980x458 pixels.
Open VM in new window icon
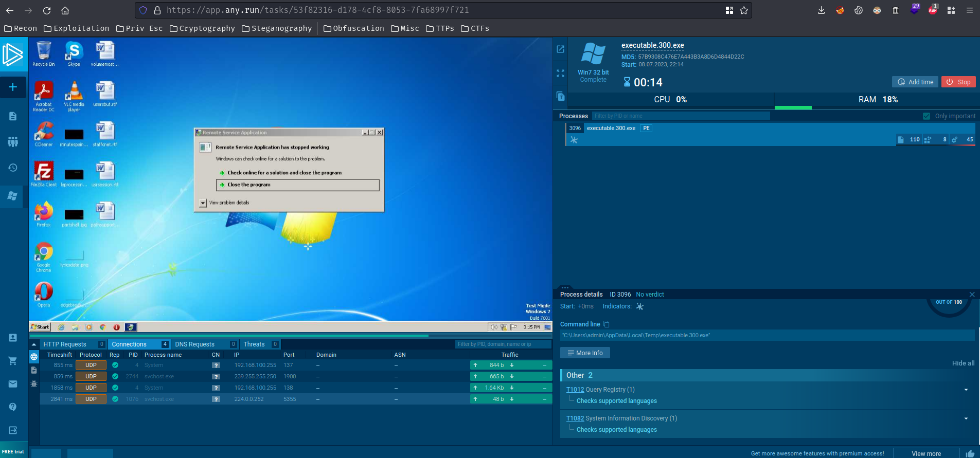(x=561, y=49)
